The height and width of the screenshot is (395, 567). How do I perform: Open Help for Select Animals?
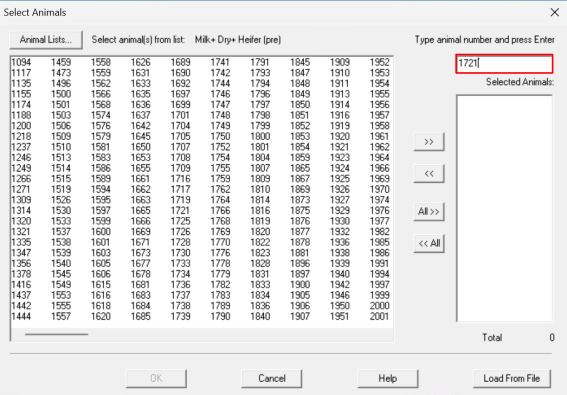388,378
